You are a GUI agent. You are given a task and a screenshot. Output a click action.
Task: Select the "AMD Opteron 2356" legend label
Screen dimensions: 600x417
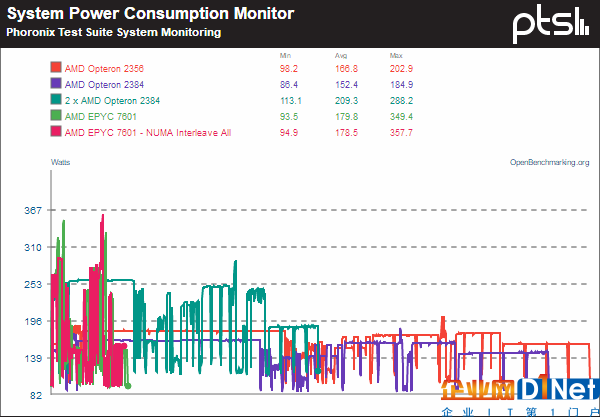[104, 68]
